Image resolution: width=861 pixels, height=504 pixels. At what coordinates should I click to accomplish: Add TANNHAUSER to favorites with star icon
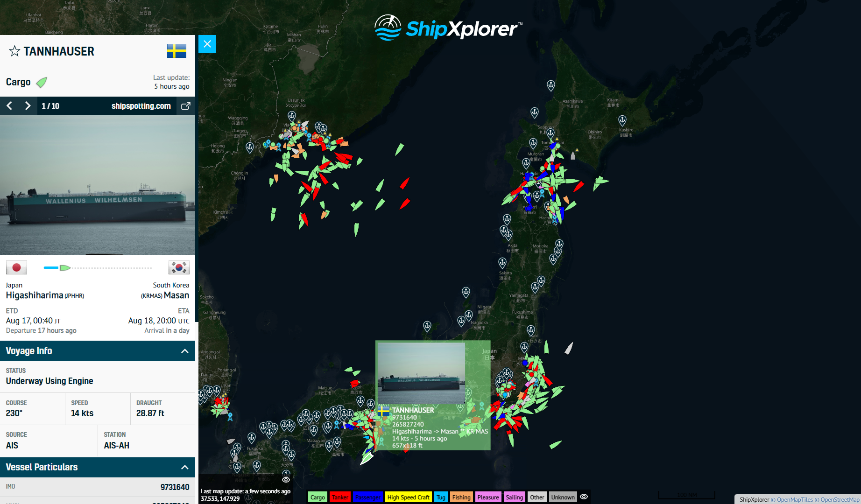(x=14, y=51)
